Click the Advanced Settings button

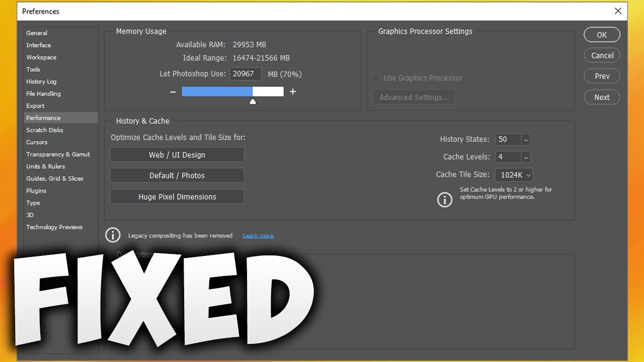pyautogui.click(x=414, y=98)
